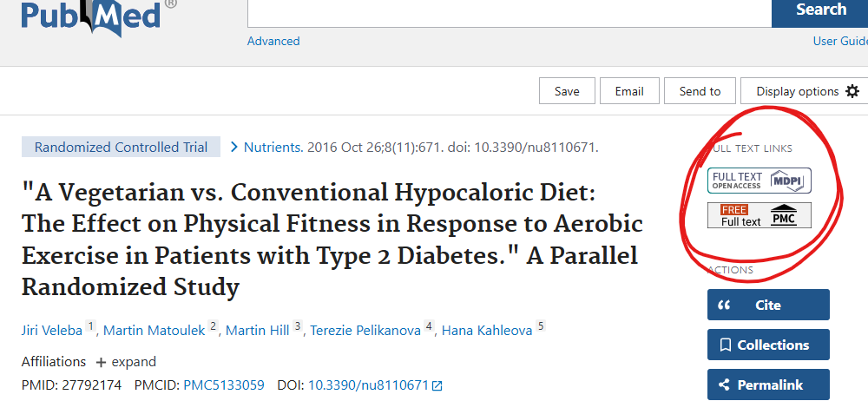Expand the Affiliations section
868x401 pixels.
coord(128,362)
